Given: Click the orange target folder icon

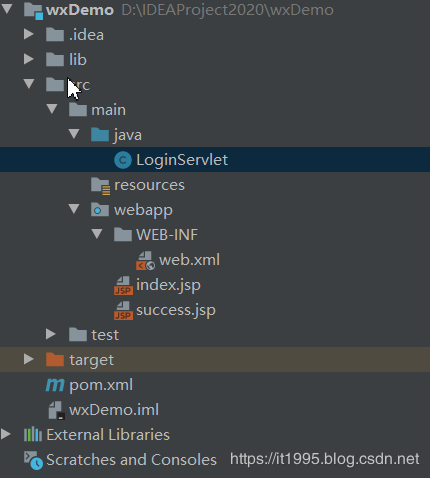Looking at the screenshot, I should point(55,359).
